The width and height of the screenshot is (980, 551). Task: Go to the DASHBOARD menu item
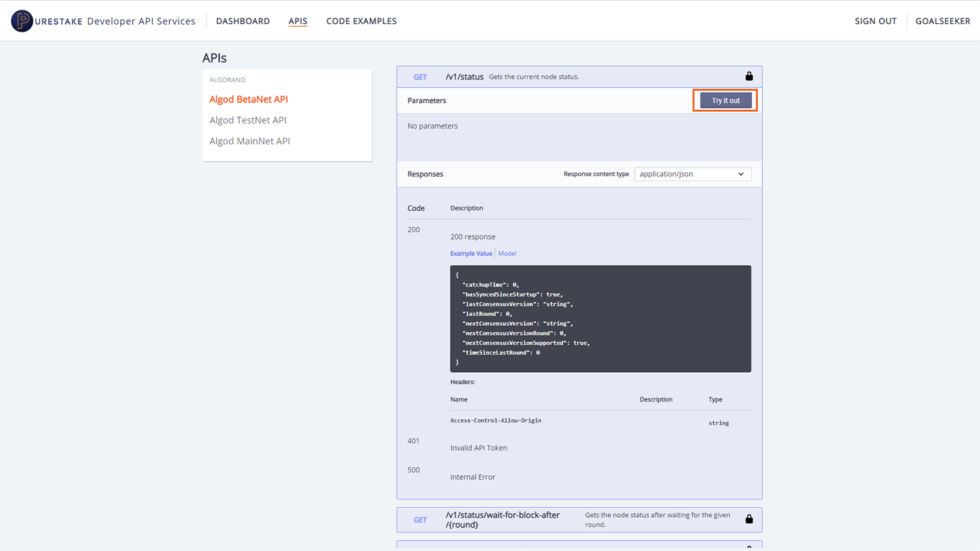coord(242,21)
